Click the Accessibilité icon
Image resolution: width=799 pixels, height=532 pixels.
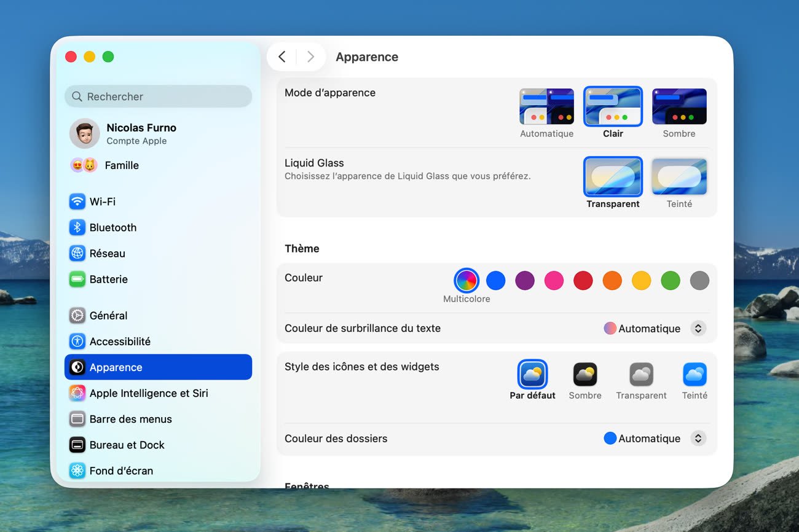[77, 341]
